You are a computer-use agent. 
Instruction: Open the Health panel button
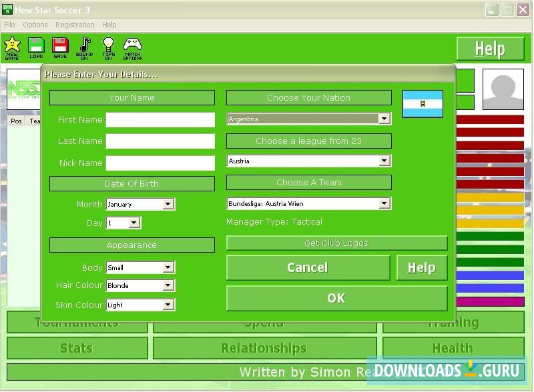(x=453, y=348)
